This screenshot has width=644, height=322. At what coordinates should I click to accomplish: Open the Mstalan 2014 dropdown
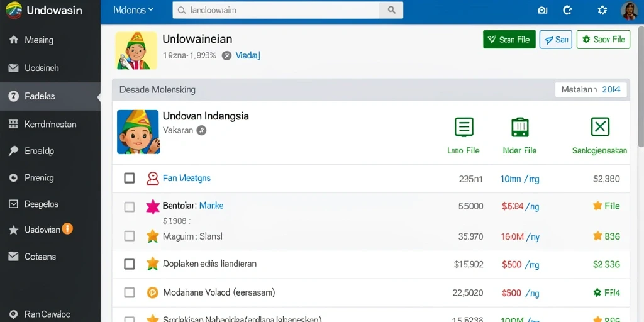point(591,89)
